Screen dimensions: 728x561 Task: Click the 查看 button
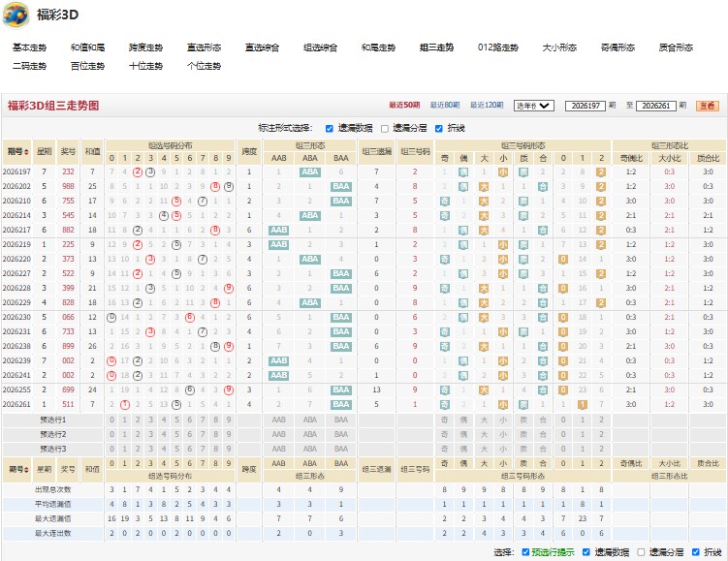coord(707,106)
